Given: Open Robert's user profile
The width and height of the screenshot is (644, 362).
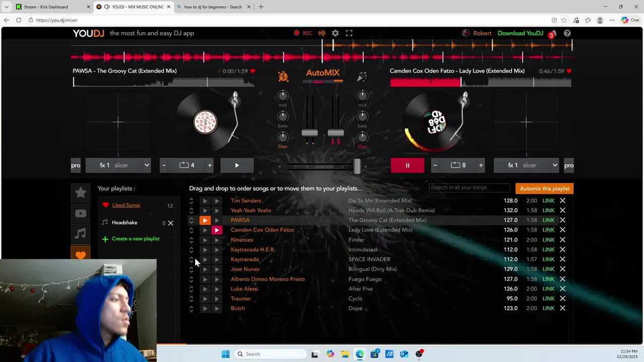Looking at the screenshot, I should (476, 33).
